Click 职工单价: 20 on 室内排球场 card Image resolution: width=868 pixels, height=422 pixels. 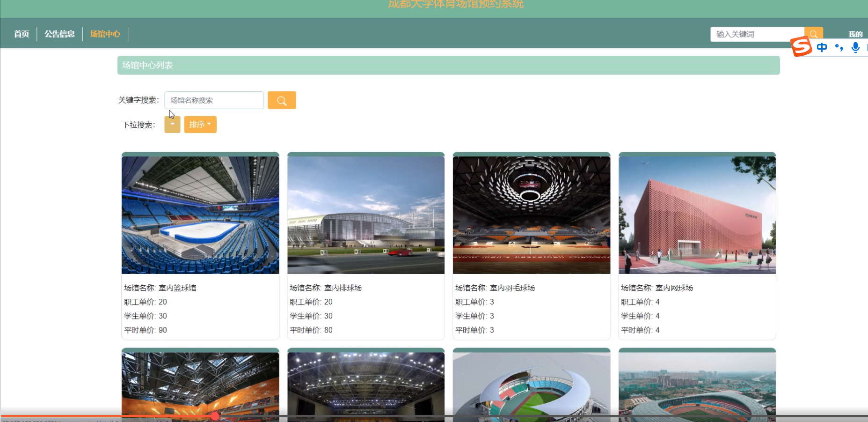pyautogui.click(x=311, y=302)
